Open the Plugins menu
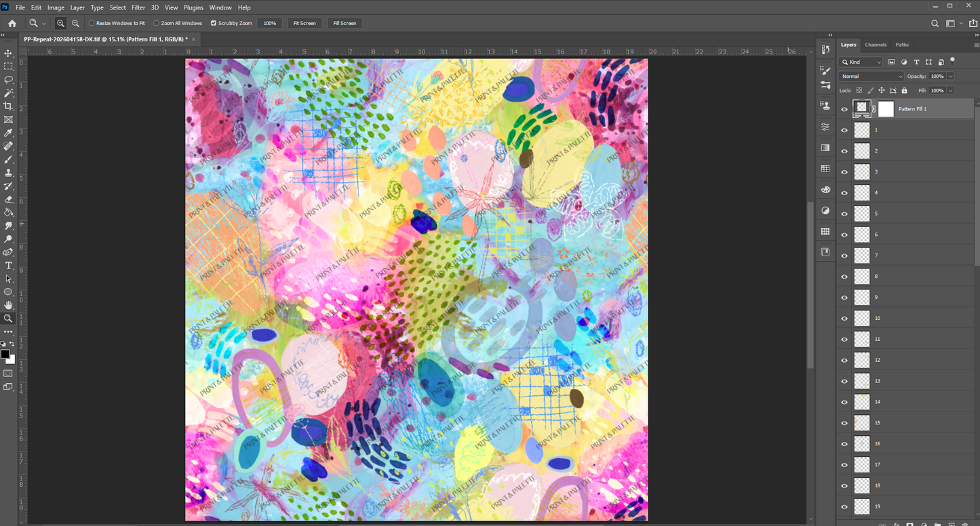 coord(193,7)
